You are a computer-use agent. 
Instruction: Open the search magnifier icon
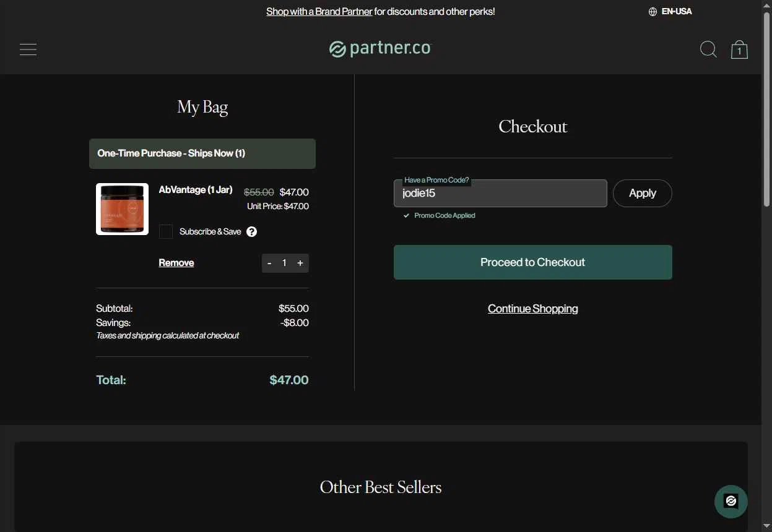coord(708,49)
